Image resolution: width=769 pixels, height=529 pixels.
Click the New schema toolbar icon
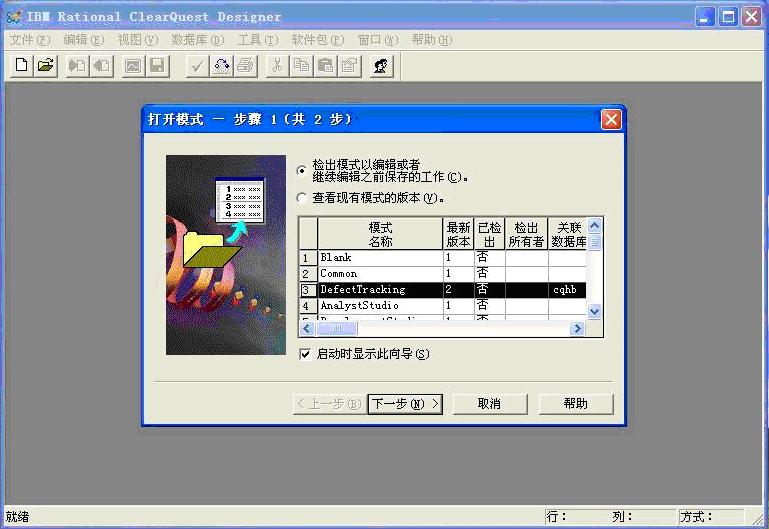22,66
